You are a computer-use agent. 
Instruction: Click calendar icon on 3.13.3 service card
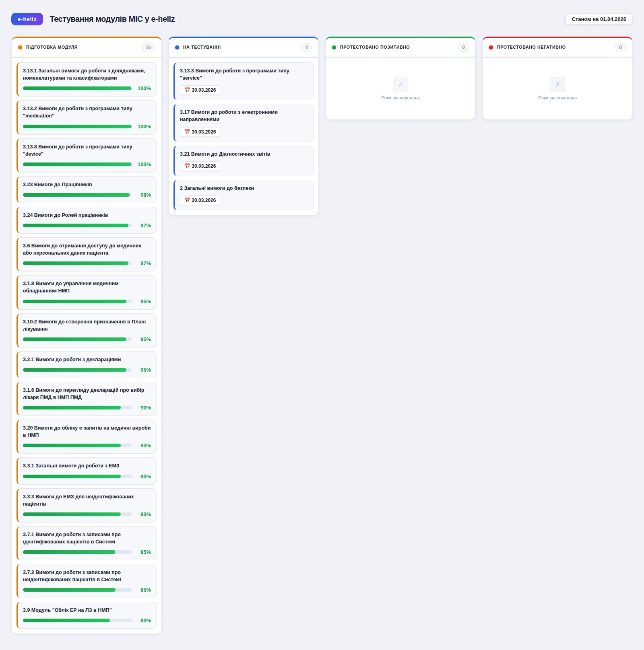coord(187,90)
